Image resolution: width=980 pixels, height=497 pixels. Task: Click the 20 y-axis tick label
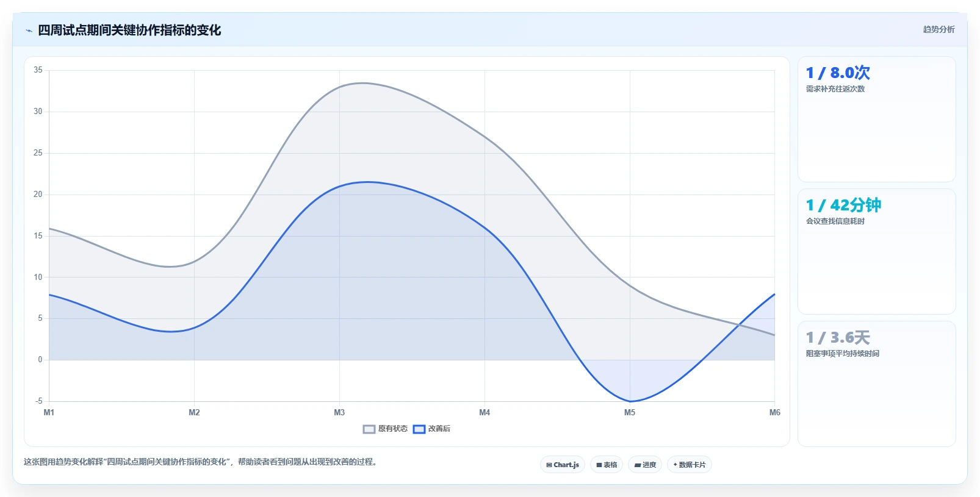tap(38, 194)
